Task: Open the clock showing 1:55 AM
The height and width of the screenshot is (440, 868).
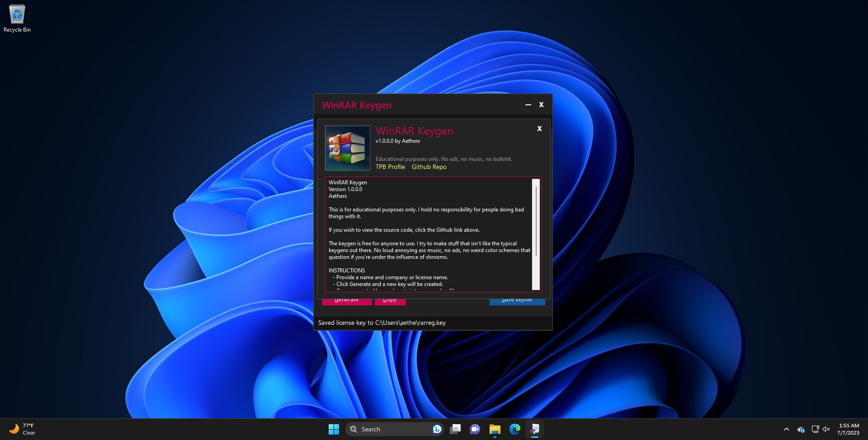Action: [849, 429]
